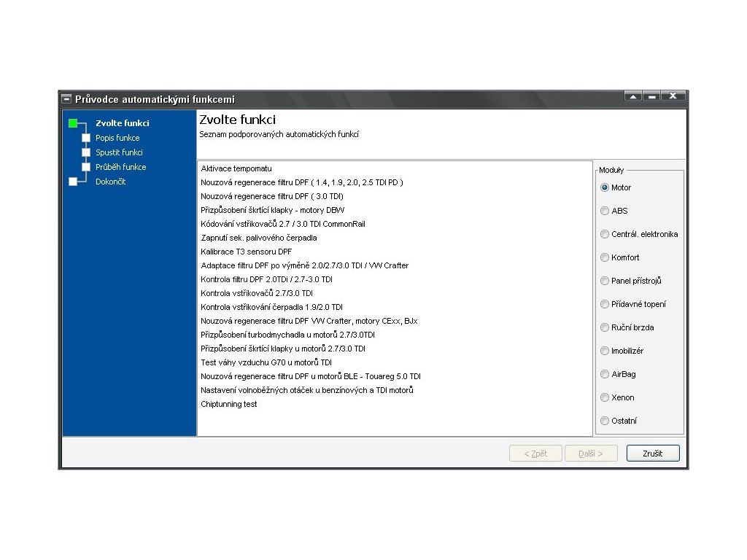Image resolution: width=747 pixels, height=560 pixels.
Task: Select the Panel přístrojů module
Action: click(605, 281)
